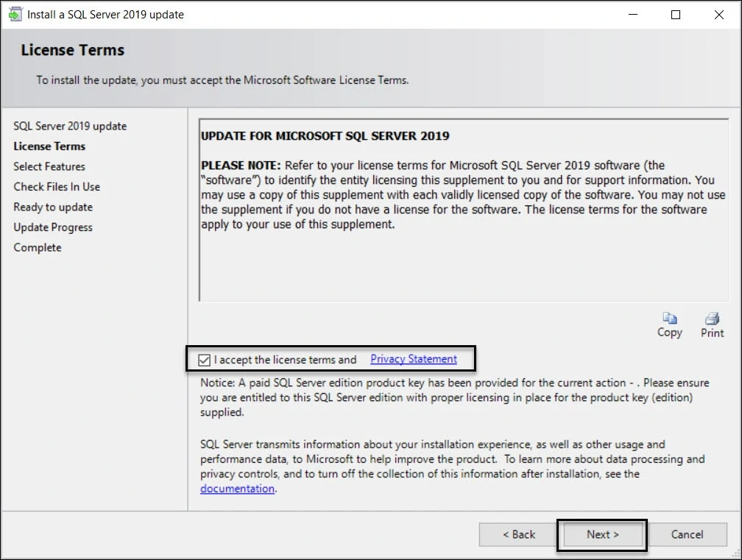Select the License Terms step
This screenshot has height=560, width=742.
pyautogui.click(x=49, y=146)
